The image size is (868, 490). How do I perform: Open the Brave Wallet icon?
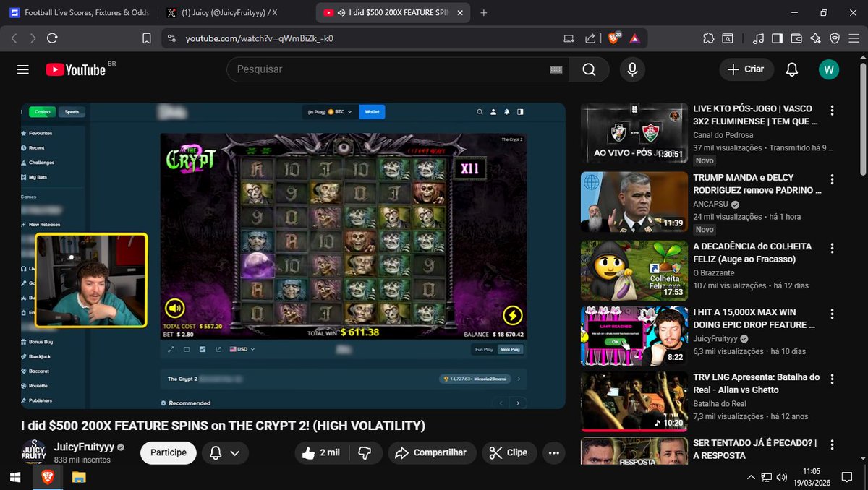coord(796,38)
